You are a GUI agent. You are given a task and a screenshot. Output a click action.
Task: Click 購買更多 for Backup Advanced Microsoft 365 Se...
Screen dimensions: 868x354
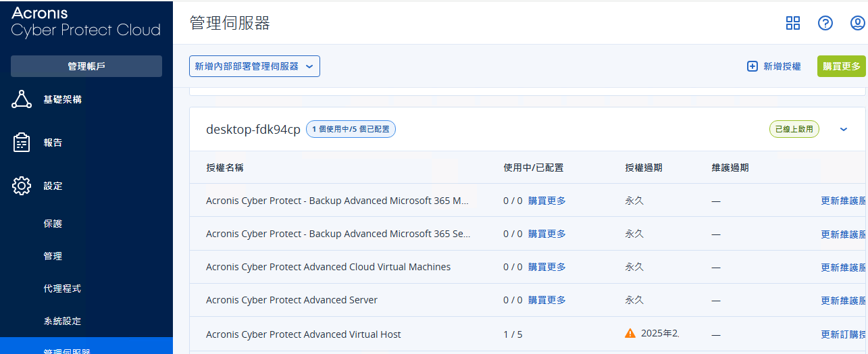(547, 234)
